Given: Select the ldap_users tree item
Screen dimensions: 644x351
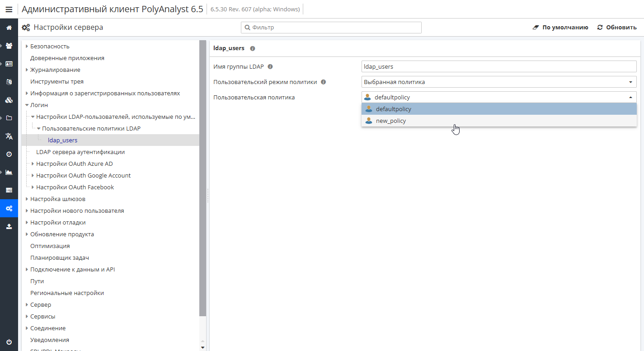Looking at the screenshot, I should click(63, 140).
